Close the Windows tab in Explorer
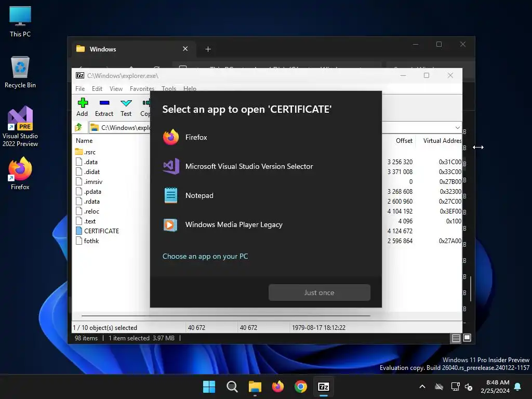 coord(185,49)
